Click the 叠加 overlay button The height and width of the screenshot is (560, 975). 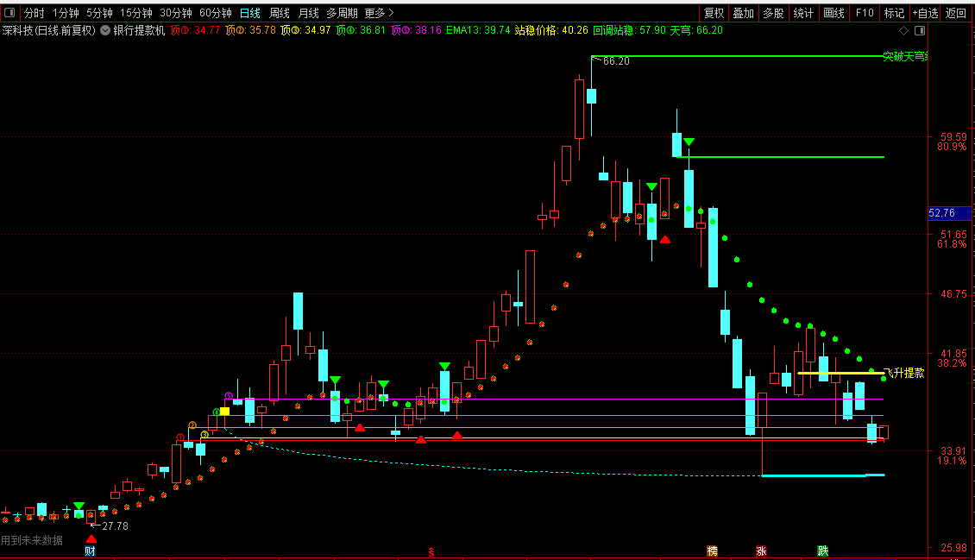743,13
